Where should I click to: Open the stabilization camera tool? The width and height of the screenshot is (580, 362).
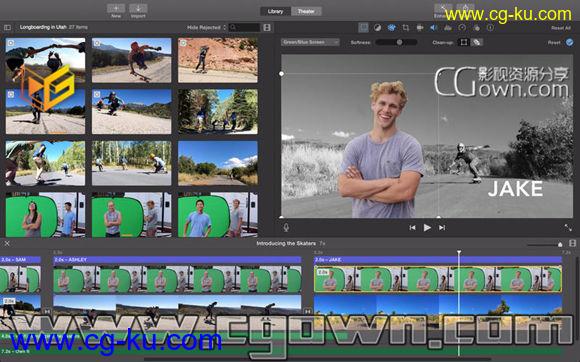pos(420,28)
